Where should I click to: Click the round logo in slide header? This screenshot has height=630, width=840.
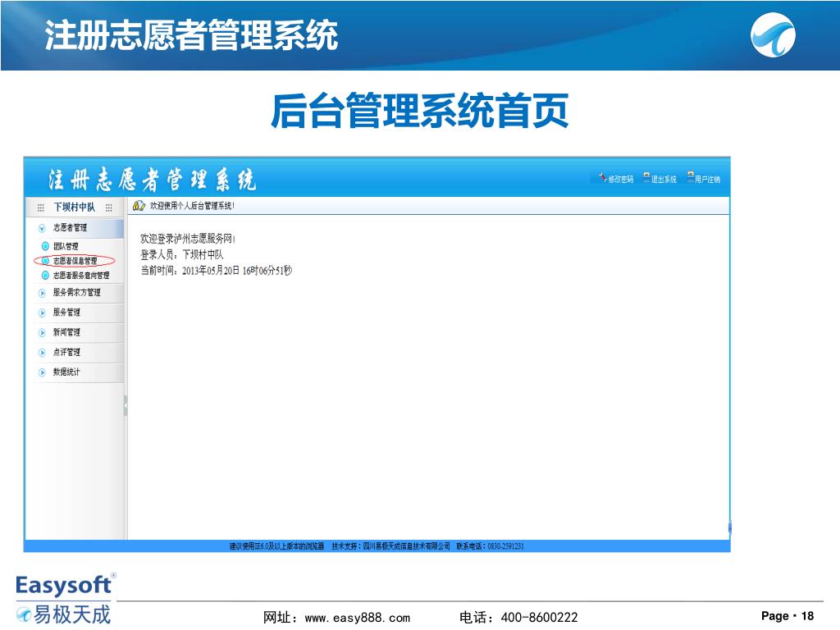point(773,34)
